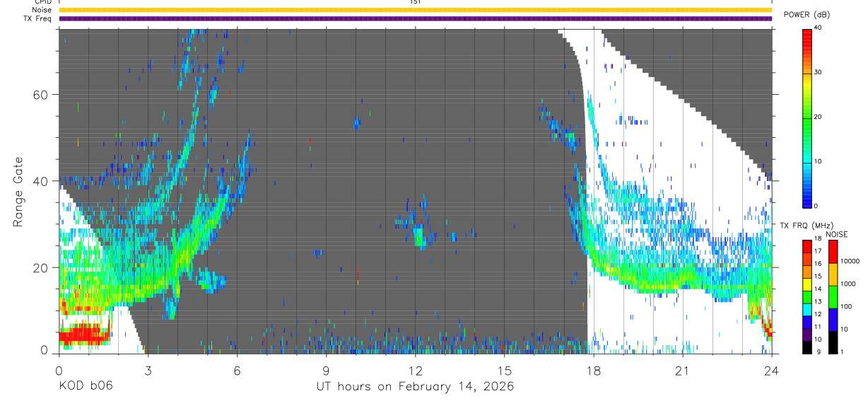
Task: Click the '15' hour tick label on x-axis
Action: [x=504, y=371]
